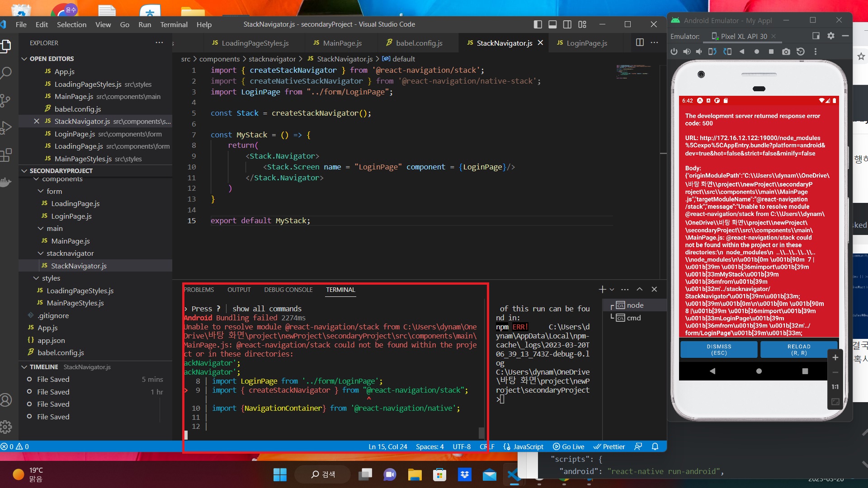
Task: Click Ln 15, Col 24 status indicator
Action: click(x=388, y=446)
